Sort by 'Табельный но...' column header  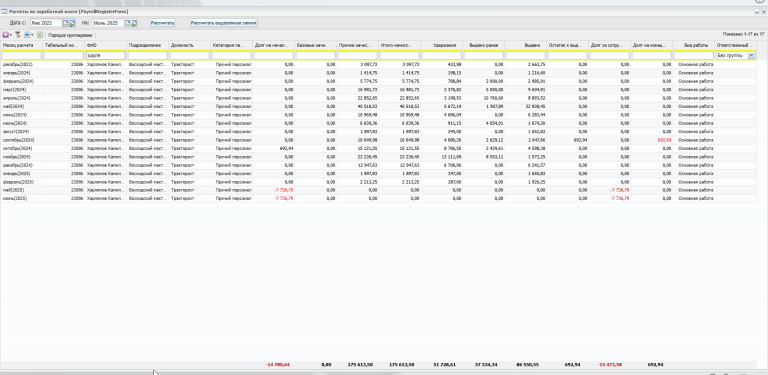pyautogui.click(x=63, y=45)
